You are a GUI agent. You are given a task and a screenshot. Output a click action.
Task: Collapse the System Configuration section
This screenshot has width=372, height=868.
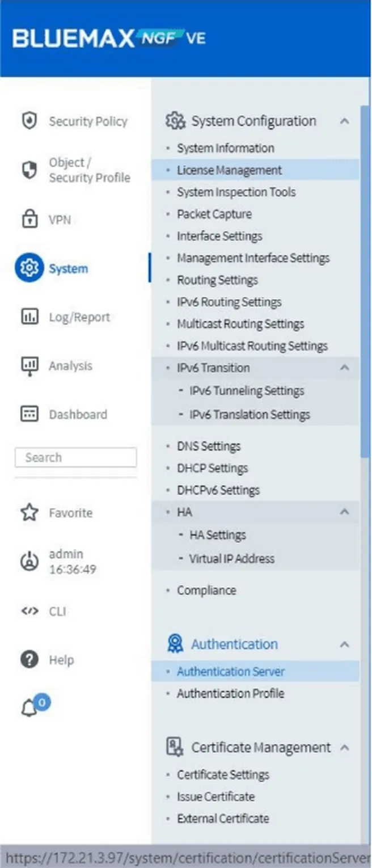[344, 121]
